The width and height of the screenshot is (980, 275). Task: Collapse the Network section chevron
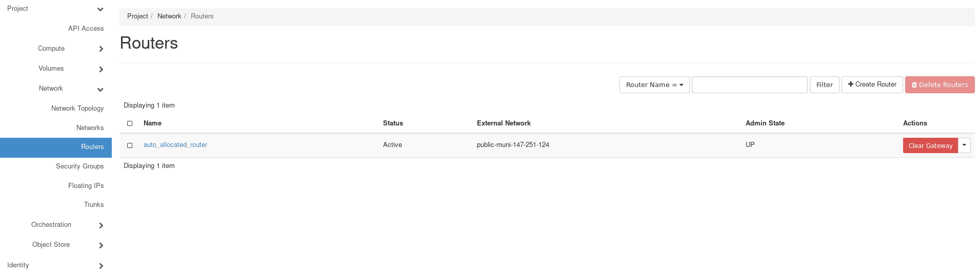pyautogui.click(x=101, y=90)
